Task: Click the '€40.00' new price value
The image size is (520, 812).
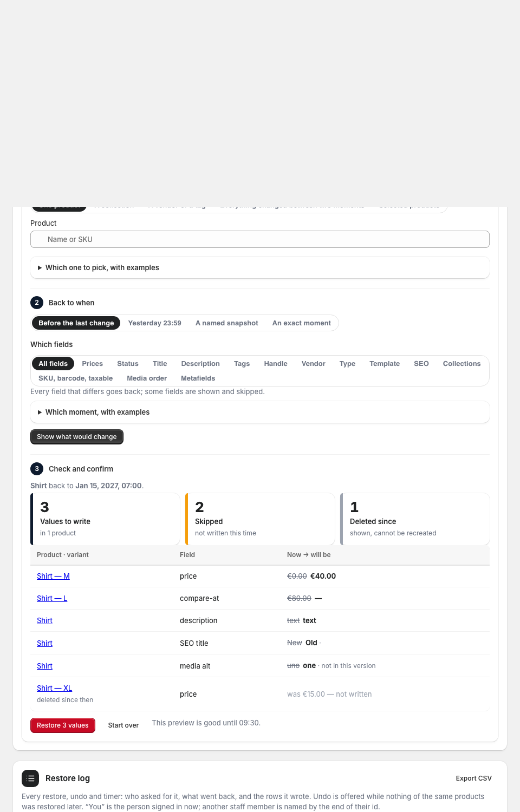Action: coord(323,576)
